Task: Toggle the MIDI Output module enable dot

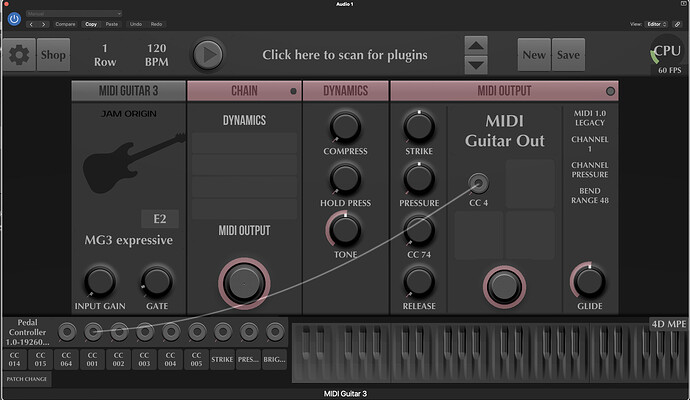Action: tap(611, 91)
